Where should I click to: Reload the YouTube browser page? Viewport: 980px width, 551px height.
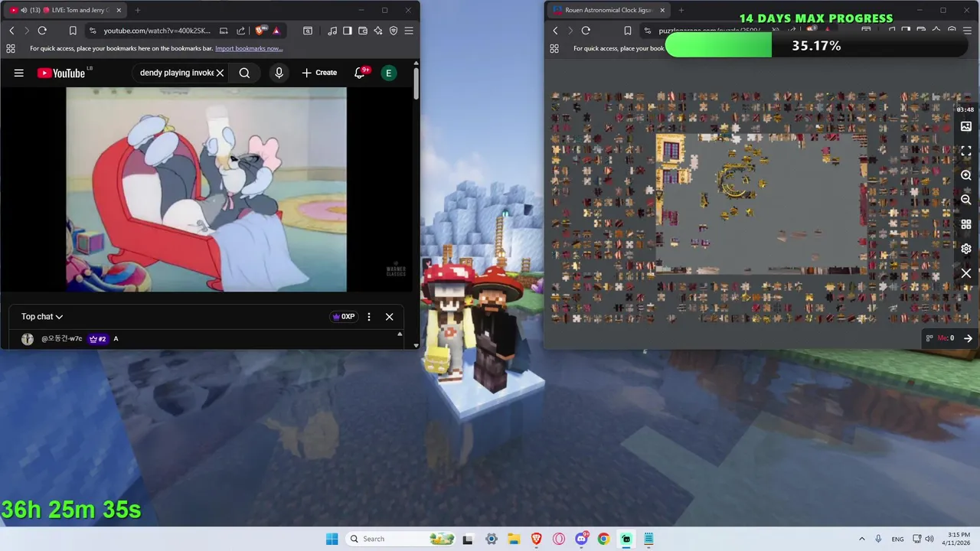(x=42, y=31)
